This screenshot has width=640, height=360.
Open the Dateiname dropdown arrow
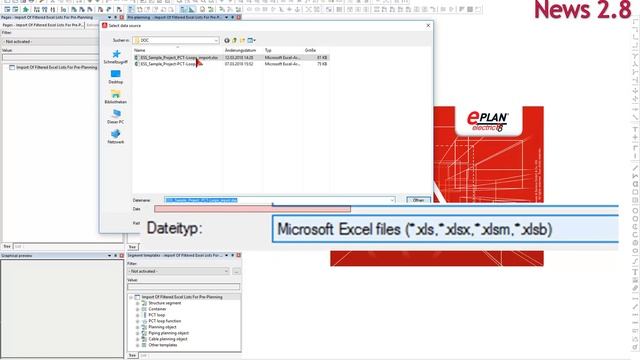click(392, 200)
